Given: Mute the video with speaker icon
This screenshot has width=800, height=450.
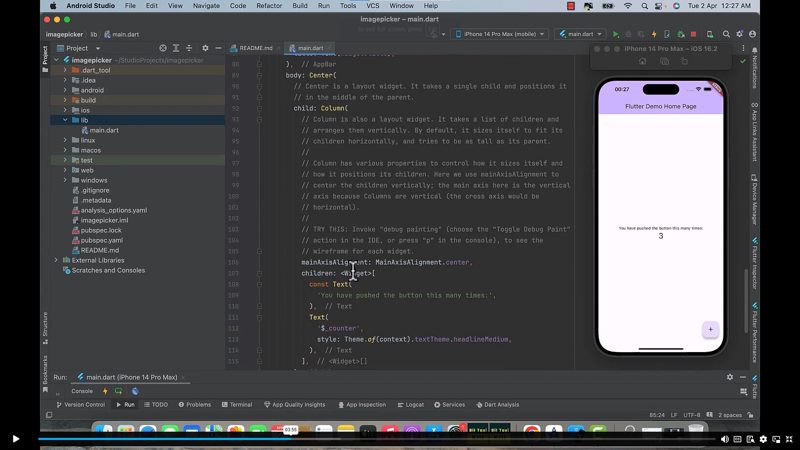Looking at the screenshot, I should 724,439.
